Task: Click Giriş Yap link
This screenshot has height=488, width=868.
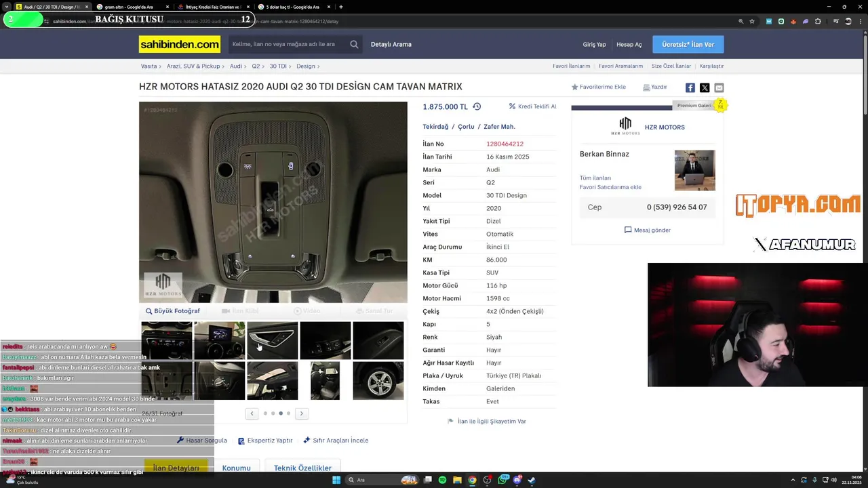Action: 594,45
